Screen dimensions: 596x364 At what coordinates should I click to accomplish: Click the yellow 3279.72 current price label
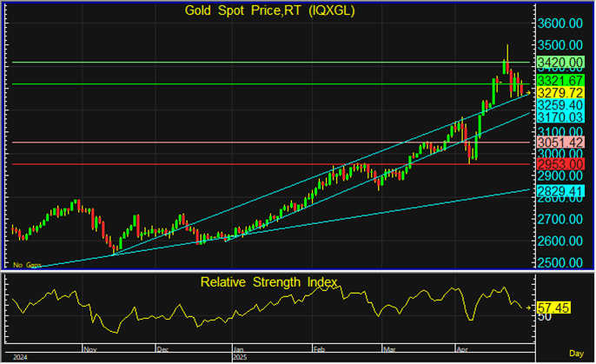click(x=560, y=92)
